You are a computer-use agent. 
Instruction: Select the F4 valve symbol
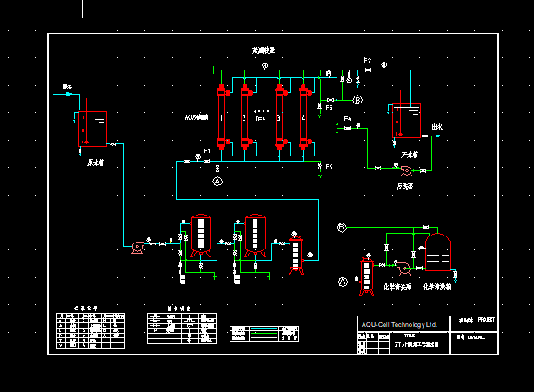pyautogui.click(x=348, y=129)
